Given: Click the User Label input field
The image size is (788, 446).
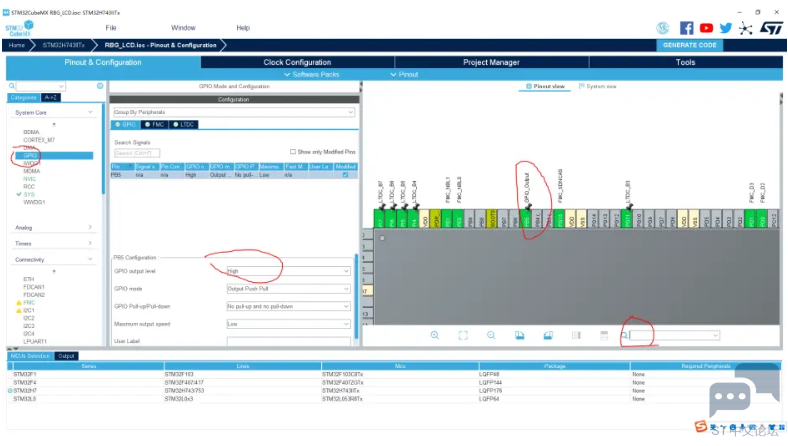Looking at the screenshot, I should (x=288, y=341).
